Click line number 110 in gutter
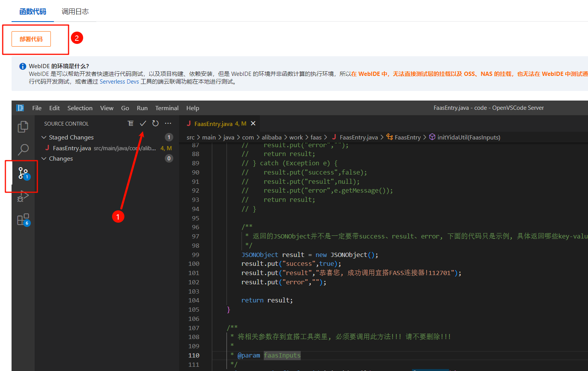This screenshot has height=371, width=588. pyautogui.click(x=194, y=355)
